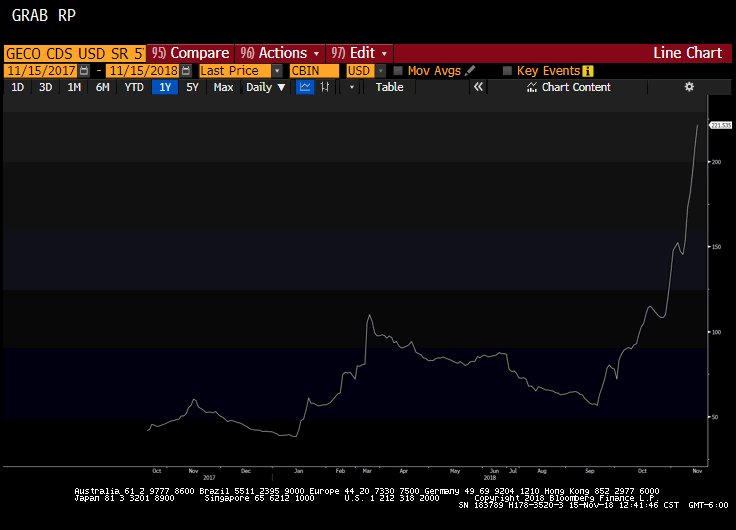Screen dimensions: 736x530
Task: Select the bar/candle chart type icon
Action: pos(325,87)
